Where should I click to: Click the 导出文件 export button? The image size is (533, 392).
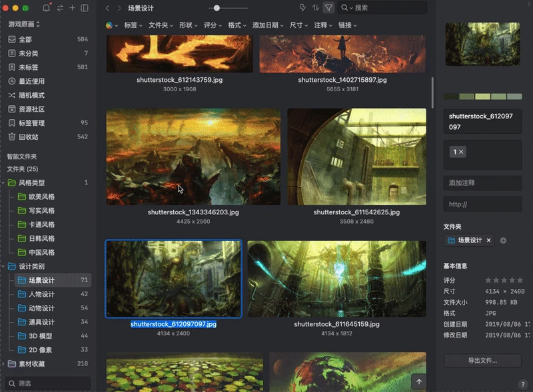482,361
